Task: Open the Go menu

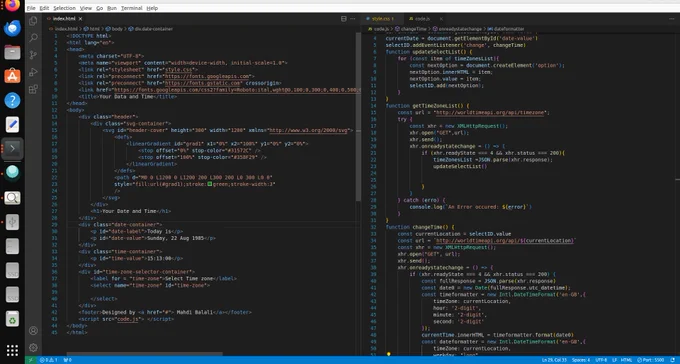Action: point(99,8)
